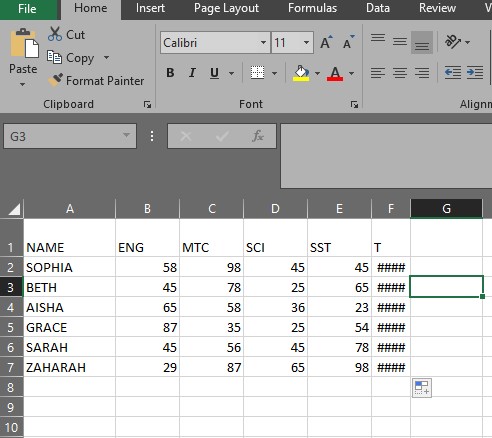Viewport: 492px width, 438px height.
Task: Click the Decrease Indent icon
Action: pos(453,72)
